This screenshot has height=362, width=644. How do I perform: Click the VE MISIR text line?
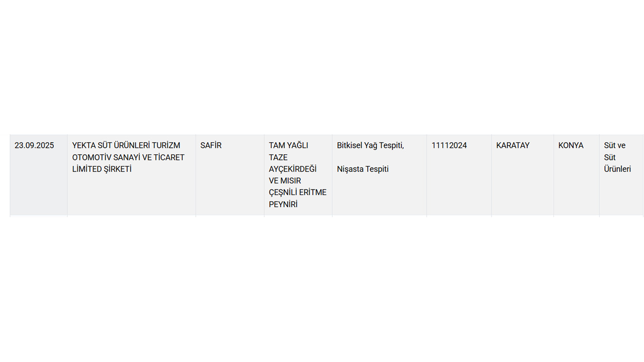click(x=285, y=180)
